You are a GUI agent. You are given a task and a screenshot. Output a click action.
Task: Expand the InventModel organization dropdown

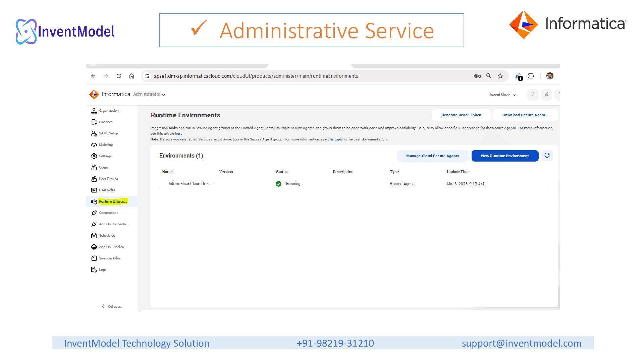pyautogui.click(x=502, y=95)
